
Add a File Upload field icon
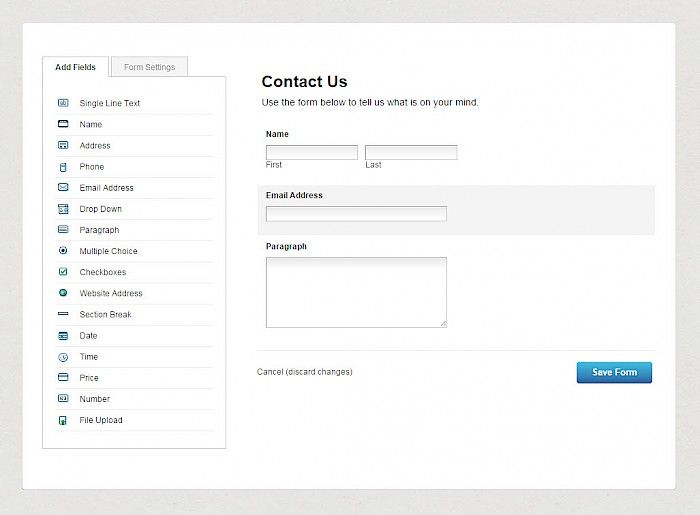pos(63,420)
